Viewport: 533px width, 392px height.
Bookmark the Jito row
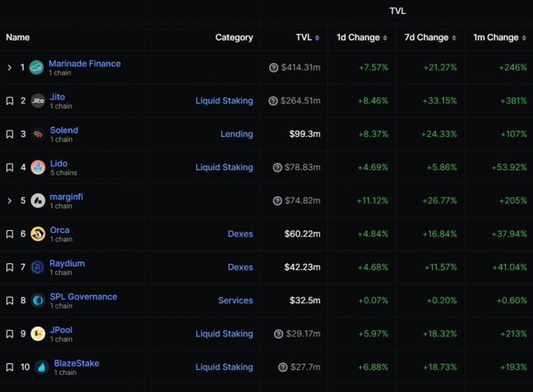[10, 101]
